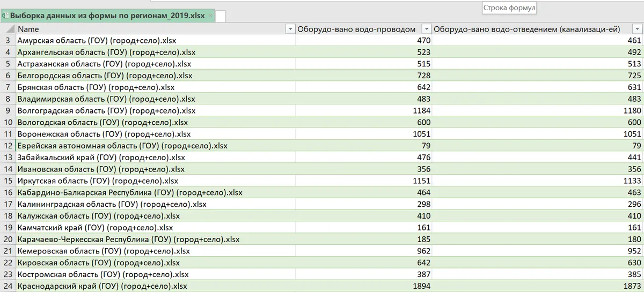644x292 pixels.
Task: Select the Еврейская автономная область cell
Action: 156,146
